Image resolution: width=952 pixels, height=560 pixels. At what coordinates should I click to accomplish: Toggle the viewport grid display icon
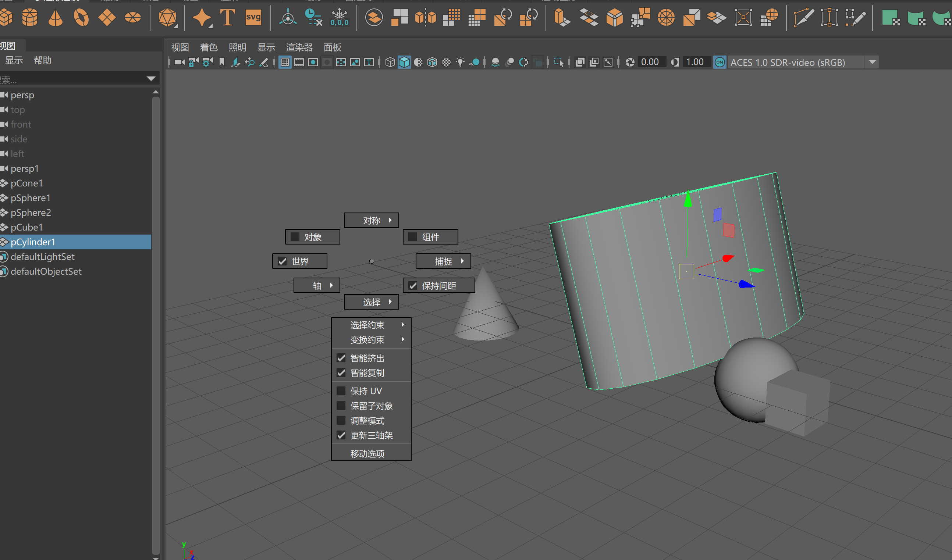coord(285,62)
